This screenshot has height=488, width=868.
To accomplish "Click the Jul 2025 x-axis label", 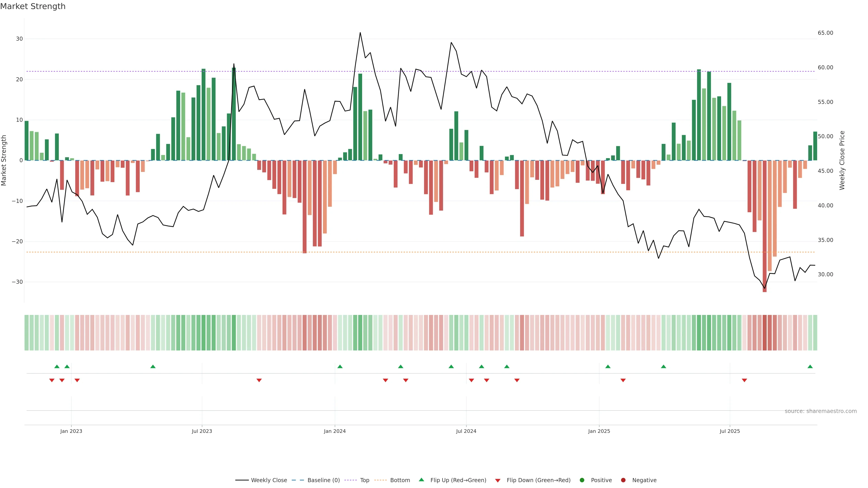I will (729, 431).
